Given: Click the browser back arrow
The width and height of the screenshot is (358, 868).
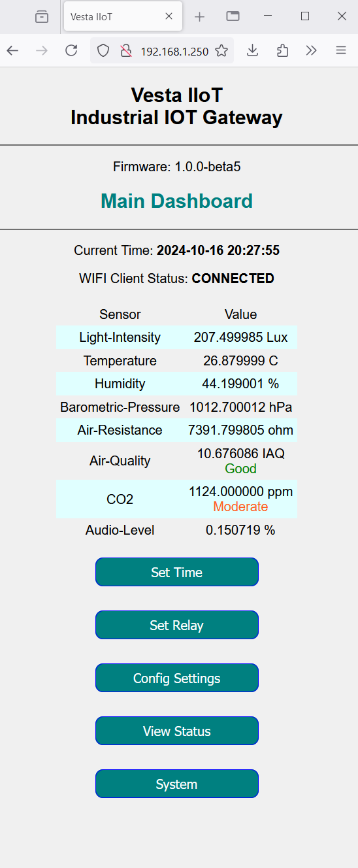Looking at the screenshot, I should (12, 50).
